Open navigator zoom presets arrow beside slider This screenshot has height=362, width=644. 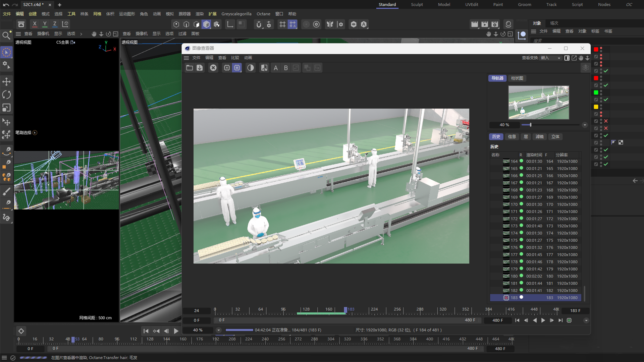pyautogui.click(x=585, y=125)
